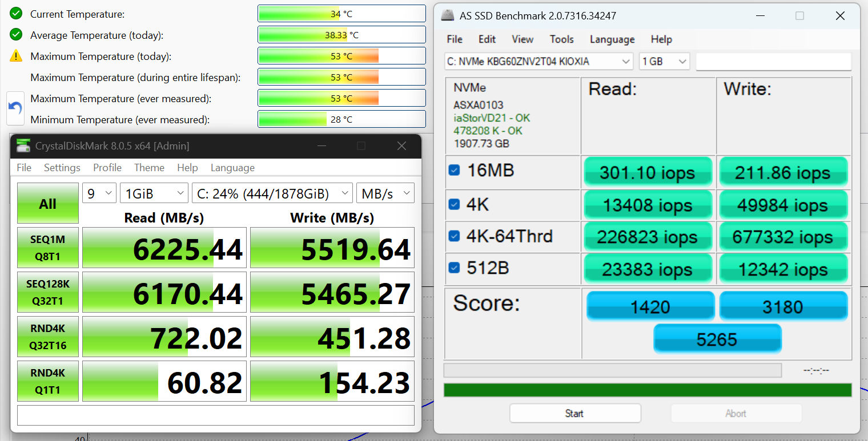Viewport: 868px width, 441px height.
Task: Click the Maximum Temperature (today) 53 °C bar
Action: click(x=341, y=56)
